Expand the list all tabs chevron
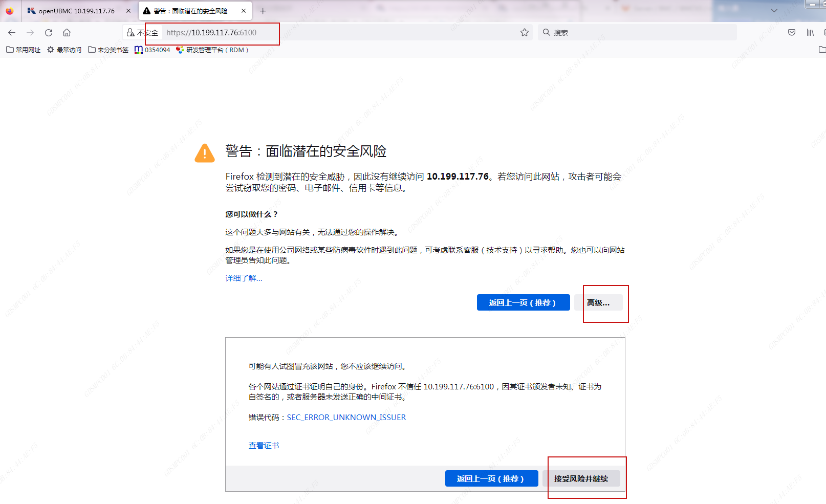Image resolution: width=826 pixels, height=504 pixels. (774, 11)
